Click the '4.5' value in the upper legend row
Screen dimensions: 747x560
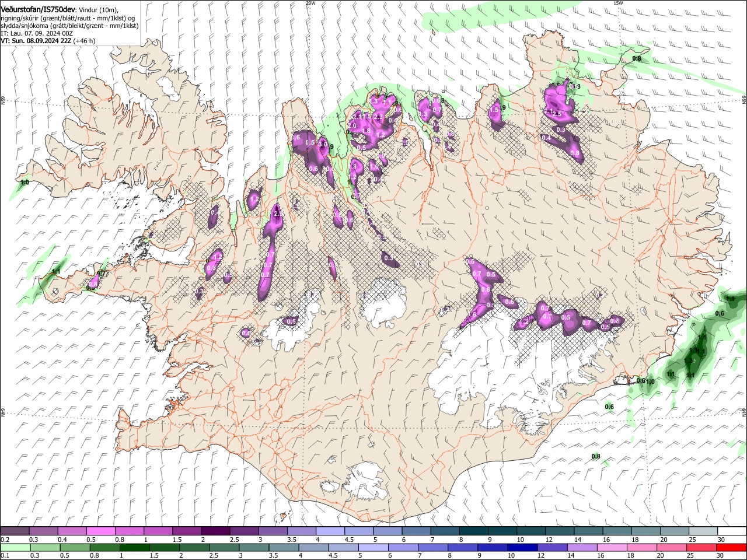coord(349,540)
